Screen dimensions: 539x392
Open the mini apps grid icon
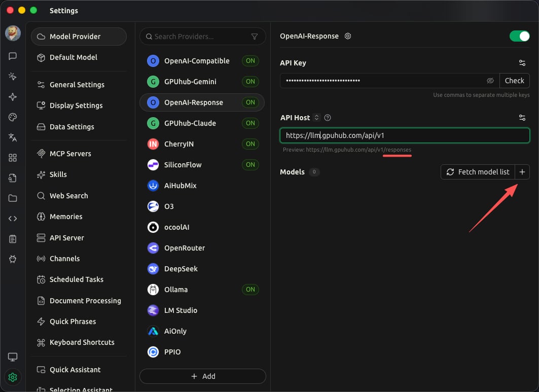(13, 158)
